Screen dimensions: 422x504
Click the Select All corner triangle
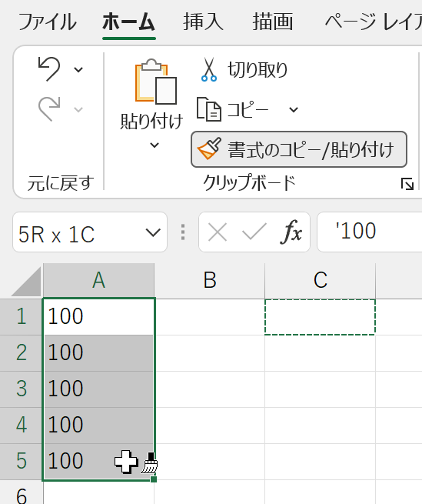(x=27, y=282)
